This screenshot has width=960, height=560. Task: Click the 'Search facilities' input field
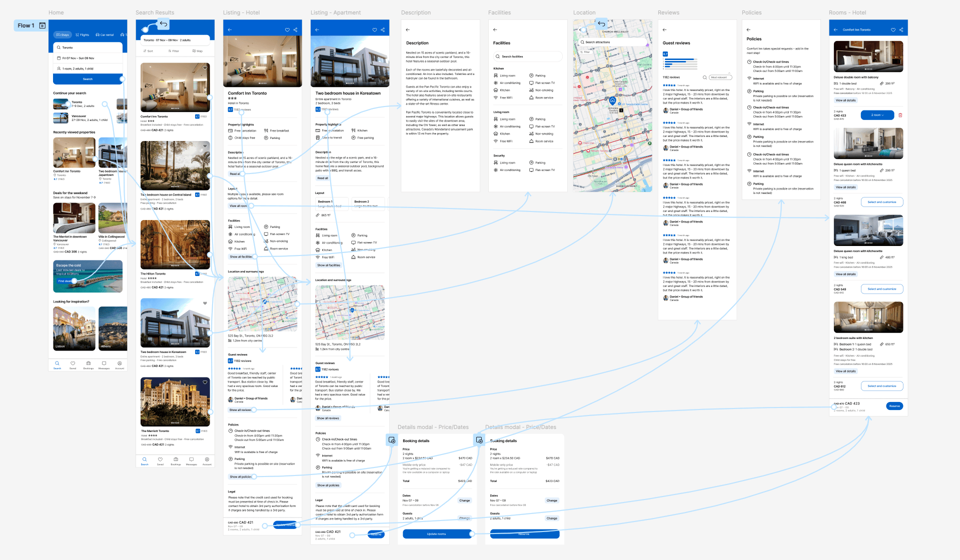[528, 56]
